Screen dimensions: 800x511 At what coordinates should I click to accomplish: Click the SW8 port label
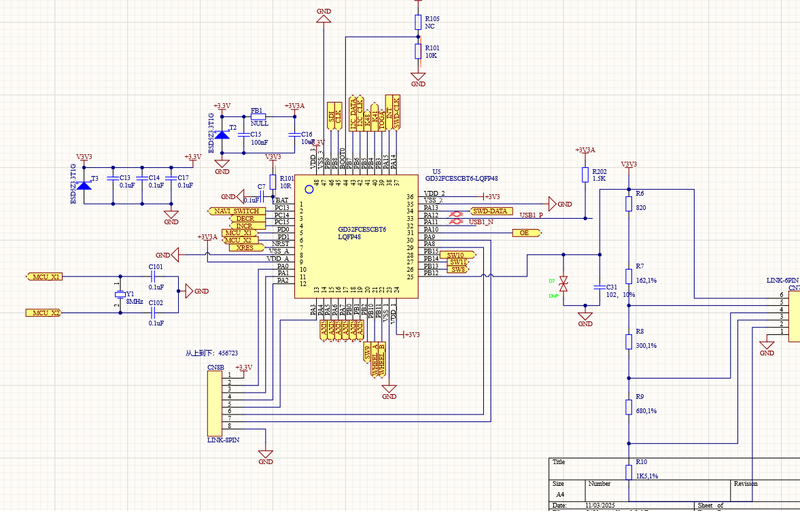tap(458, 269)
